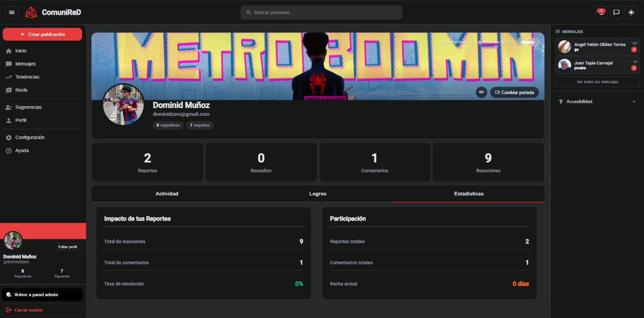Click the Dominid Muñoz profile name heading
Image resolution: width=644 pixels, height=318 pixels.
click(181, 105)
